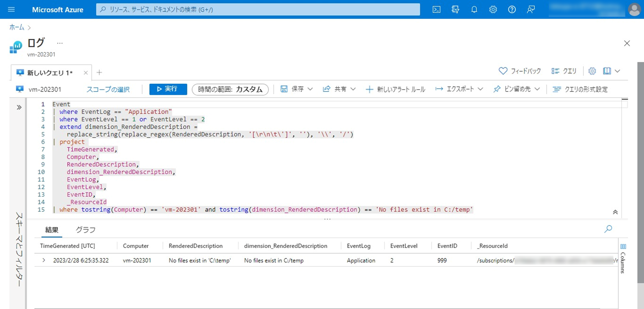Expand the dropdown next to book icon
This screenshot has height=309, width=644.
coord(617,71)
